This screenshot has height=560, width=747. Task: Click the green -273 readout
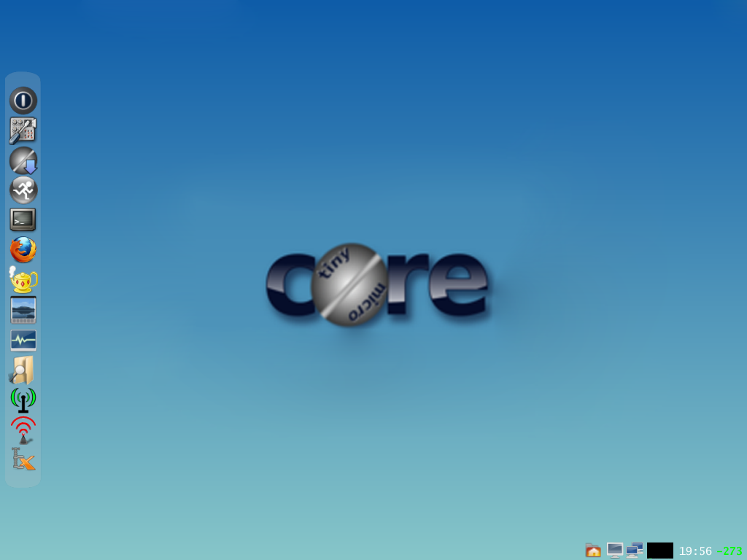coord(729,551)
